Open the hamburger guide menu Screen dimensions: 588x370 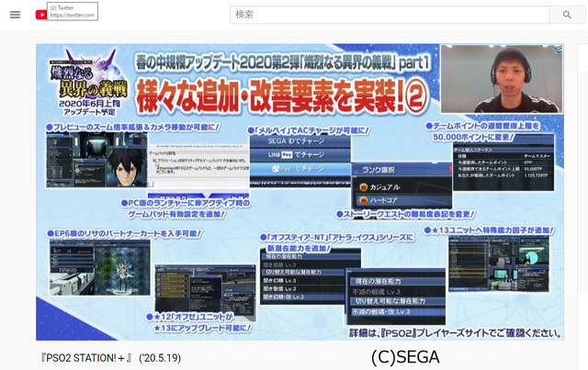tap(15, 15)
